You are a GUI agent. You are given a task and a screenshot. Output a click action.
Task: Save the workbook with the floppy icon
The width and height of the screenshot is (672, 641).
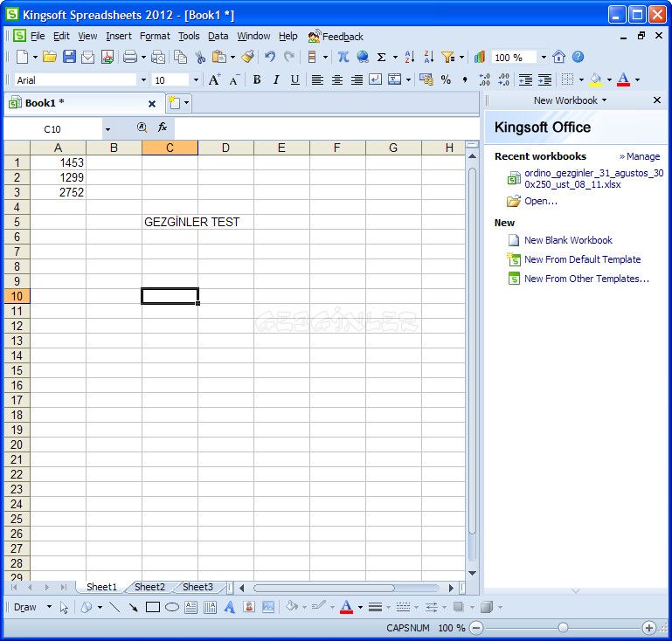(69, 57)
